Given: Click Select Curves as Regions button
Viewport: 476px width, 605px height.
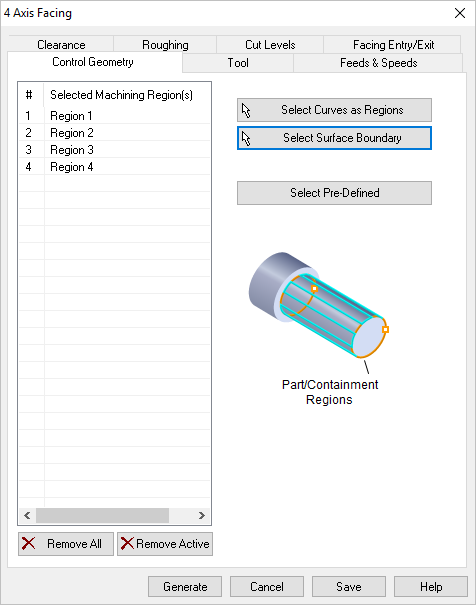Looking at the screenshot, I should [334, 110].
